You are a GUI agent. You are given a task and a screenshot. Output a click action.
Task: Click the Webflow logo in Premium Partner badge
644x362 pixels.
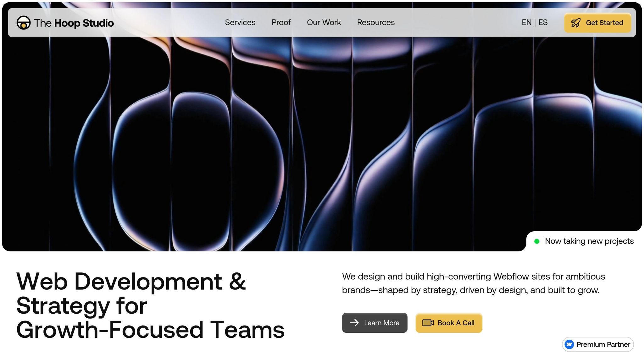569,344
